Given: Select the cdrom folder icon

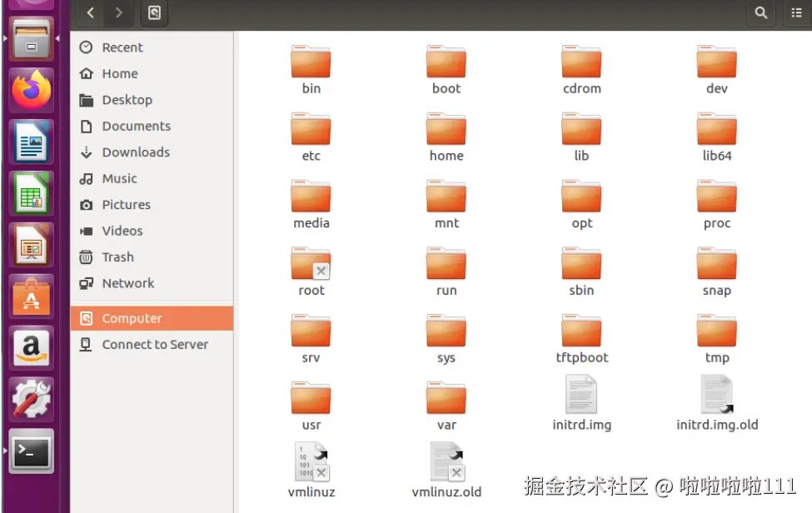Looking at the screenshot, I should (581, 62).
